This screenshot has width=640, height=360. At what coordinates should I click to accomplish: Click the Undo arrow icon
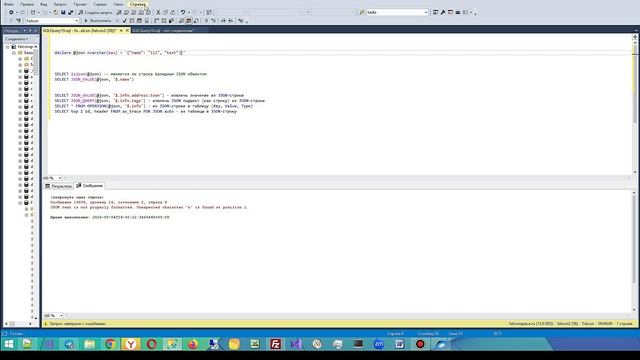(x=183, y=13)
